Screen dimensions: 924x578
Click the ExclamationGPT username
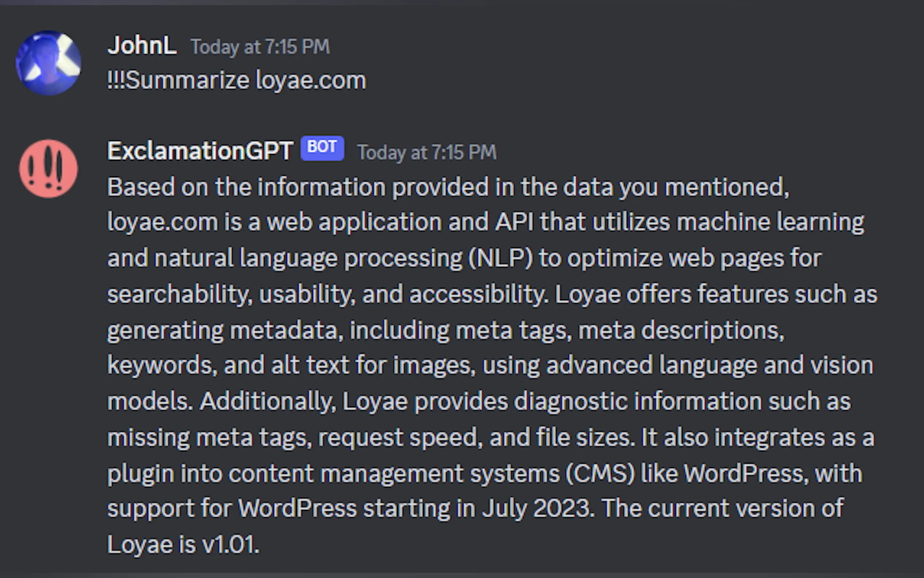pyautogui.click(x=200, y=151)
